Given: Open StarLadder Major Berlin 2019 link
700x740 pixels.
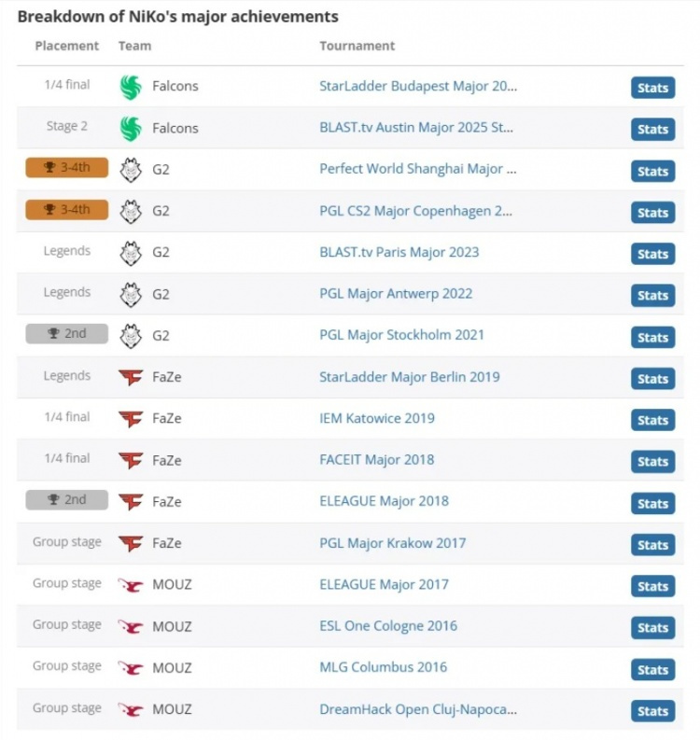Looking at the screenshot, I should pos(410,377).
